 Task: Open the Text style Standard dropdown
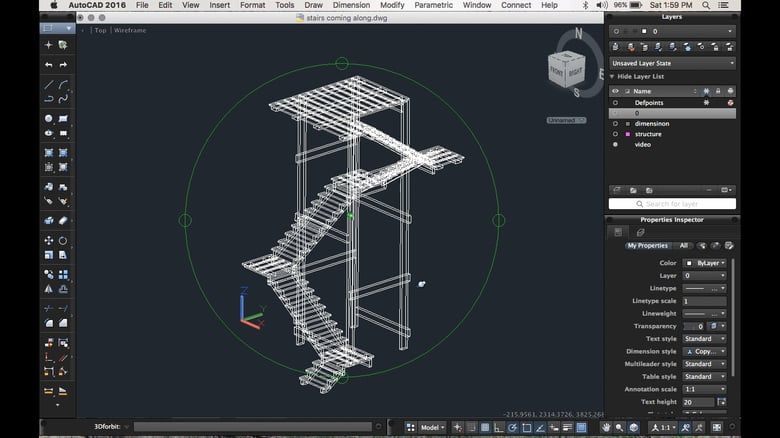tap(705, 338)
